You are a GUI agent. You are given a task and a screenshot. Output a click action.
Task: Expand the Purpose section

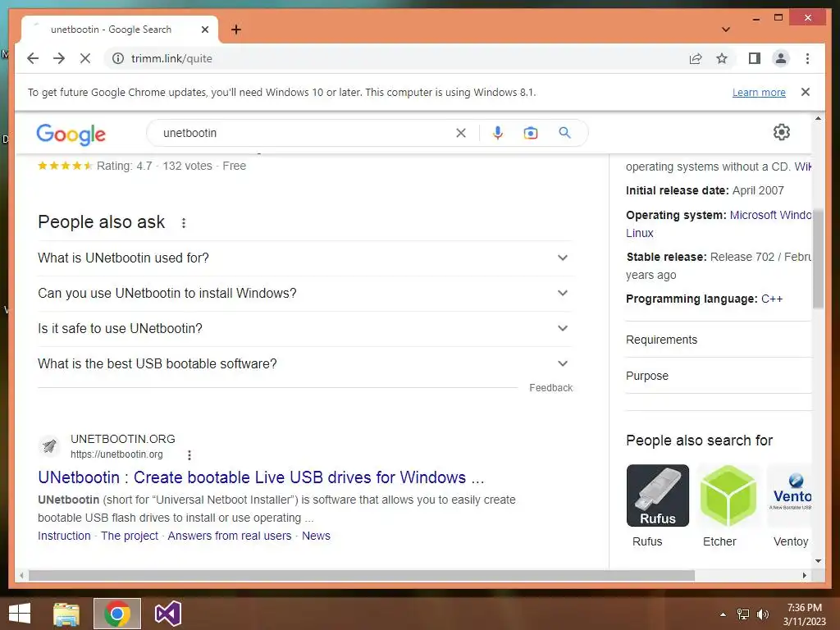coord(719,376)
